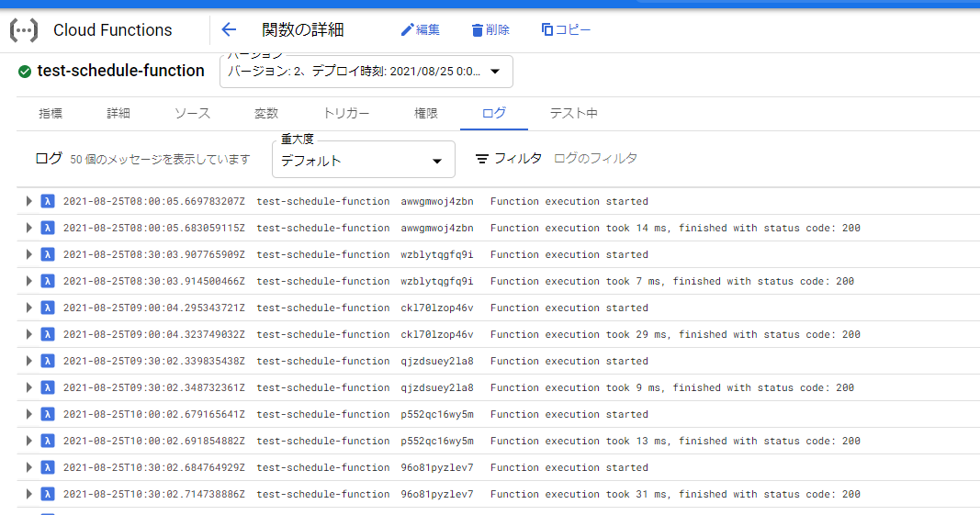The width and height of the screenshot is (980, 515).
Task: Click lambda icon on 08:30:03.907 row
Action: [x=48, y=254]
